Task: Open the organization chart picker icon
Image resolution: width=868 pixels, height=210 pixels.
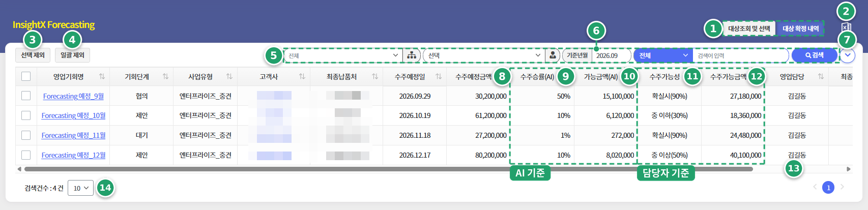Action: 412,55
